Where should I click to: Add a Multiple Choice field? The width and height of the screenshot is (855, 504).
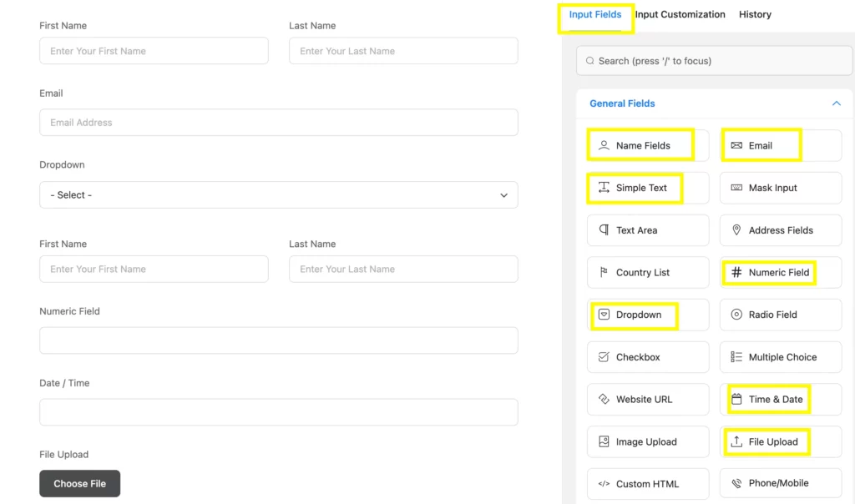point(780,356)
